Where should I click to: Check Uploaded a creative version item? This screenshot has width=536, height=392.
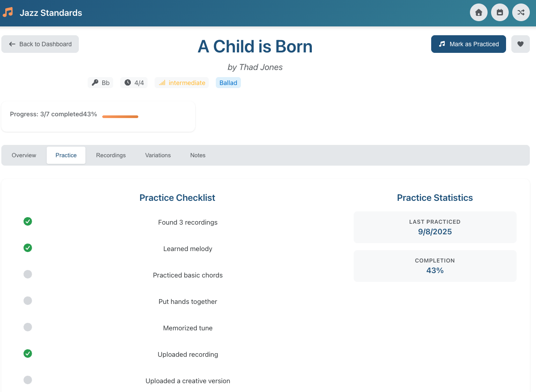[28, 380]
